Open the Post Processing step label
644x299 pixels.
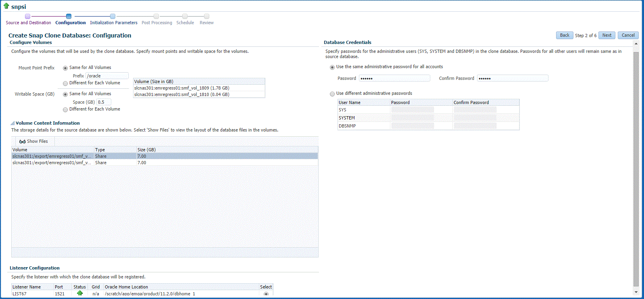click(157, 23)
